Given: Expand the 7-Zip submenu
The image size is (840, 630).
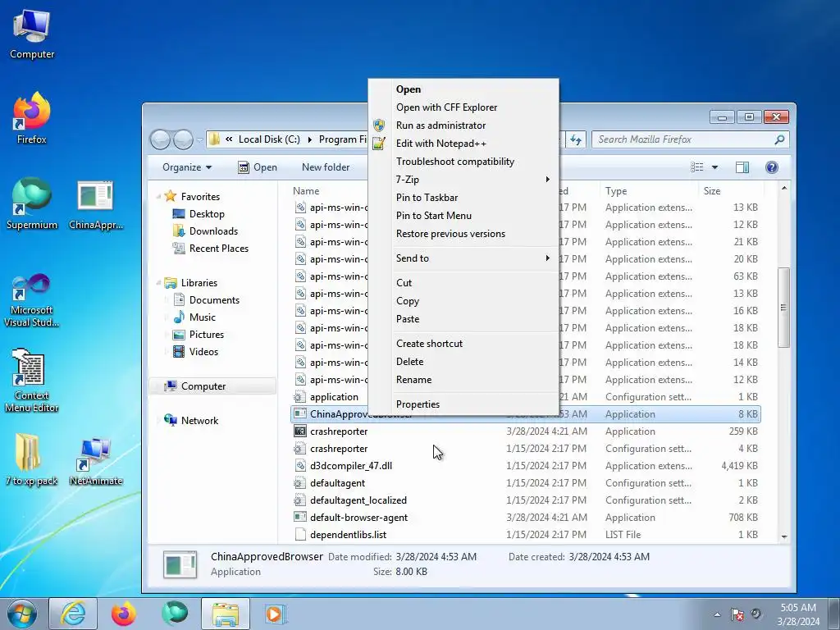Looking at the screenshot, I should pyautogui.click(x=463, y=180).
